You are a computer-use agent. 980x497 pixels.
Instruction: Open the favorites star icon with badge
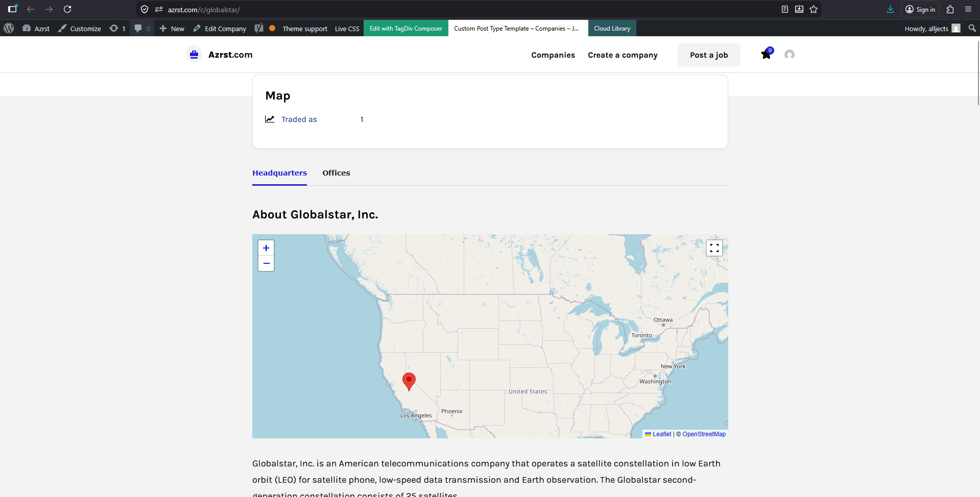767,54
